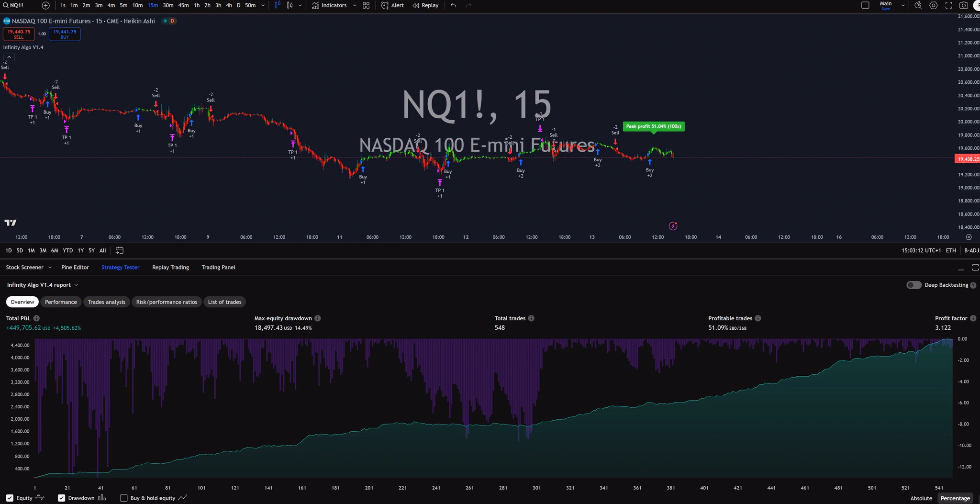Open chart settings hexagon icon
The height and width of the screenshot is (504, 980).
click(933, 5)
